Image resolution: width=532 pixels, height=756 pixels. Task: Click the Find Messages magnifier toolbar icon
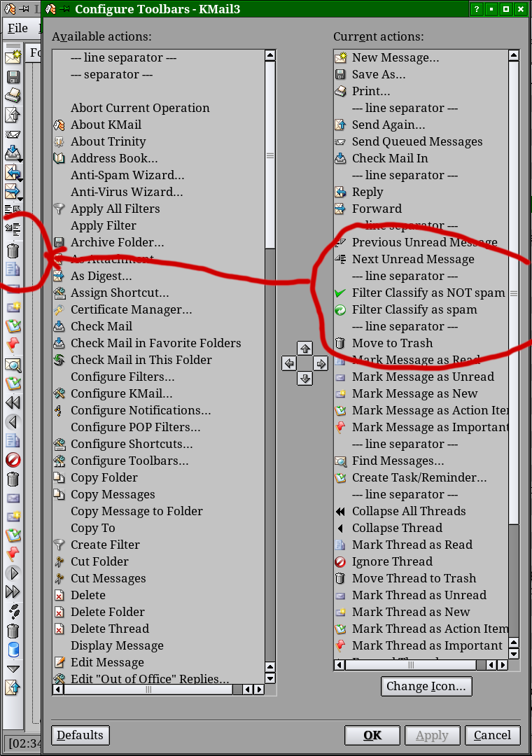click(13, 365)
